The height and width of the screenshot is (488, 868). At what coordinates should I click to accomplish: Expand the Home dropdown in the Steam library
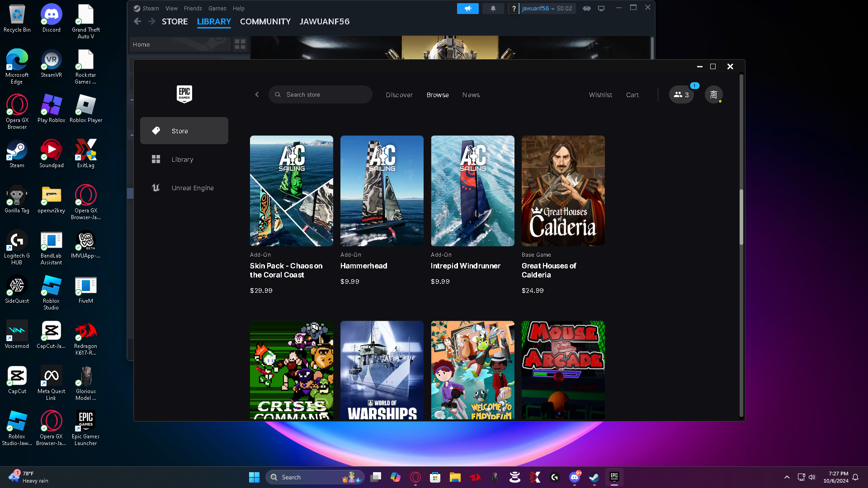click(x=180, y=44)
